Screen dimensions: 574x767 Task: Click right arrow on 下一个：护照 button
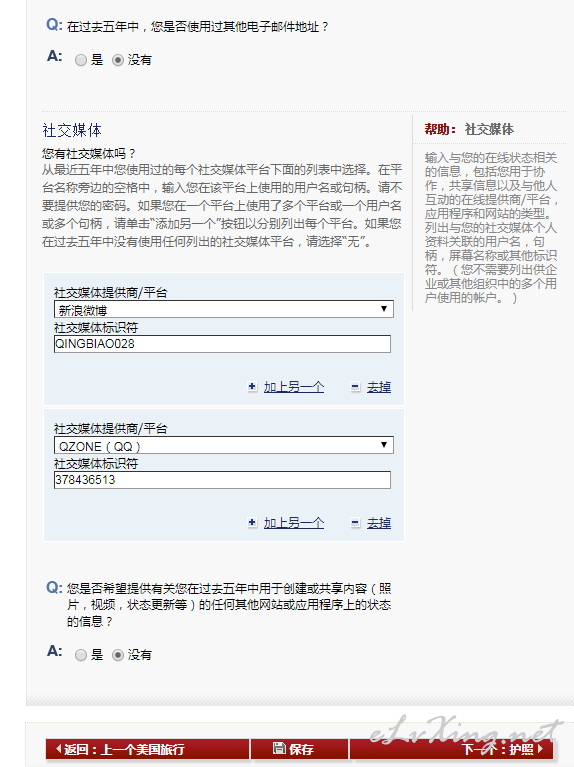(540, 748)
